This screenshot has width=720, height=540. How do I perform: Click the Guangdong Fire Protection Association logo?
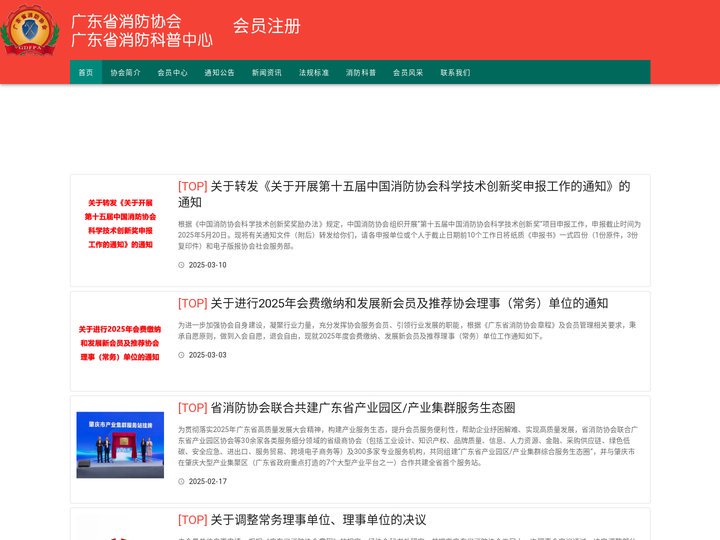[x=30, y=30]
